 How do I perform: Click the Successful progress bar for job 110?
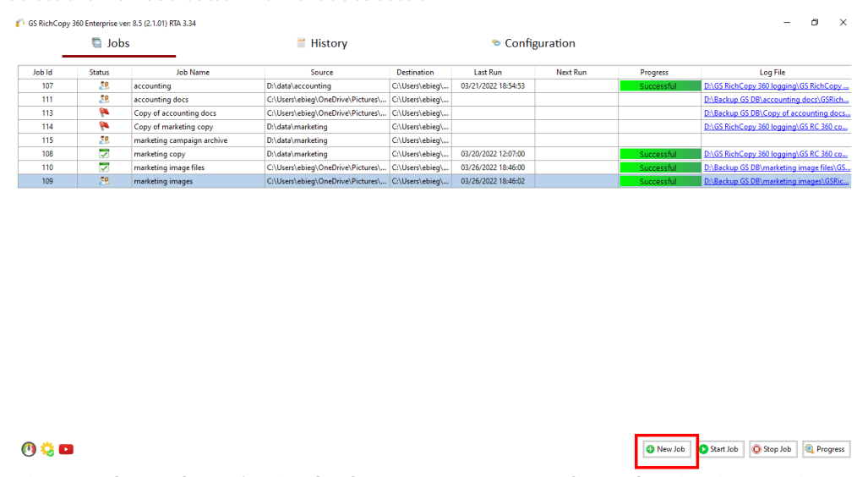pyautogui.click(x=660, y=167)
